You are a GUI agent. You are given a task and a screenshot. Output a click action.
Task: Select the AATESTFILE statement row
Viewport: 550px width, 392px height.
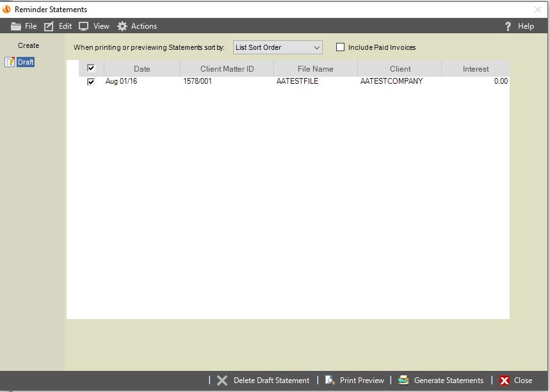click(296, 82)
